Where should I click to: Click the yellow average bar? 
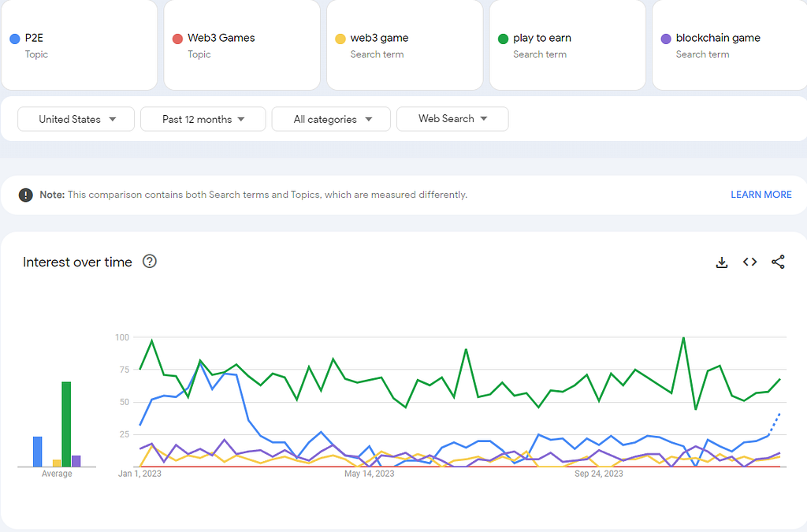tap(57, 463)
